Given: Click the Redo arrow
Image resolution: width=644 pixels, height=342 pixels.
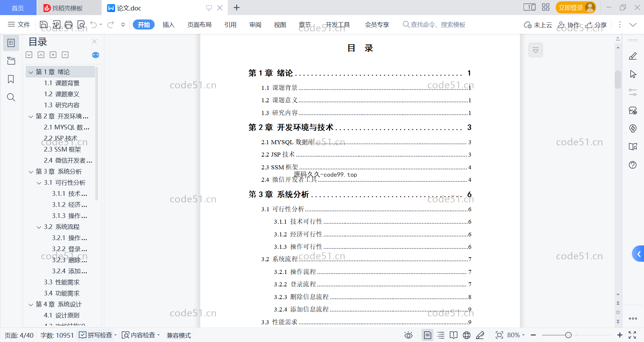Looking at the screenshot, I should click(111, 24).
